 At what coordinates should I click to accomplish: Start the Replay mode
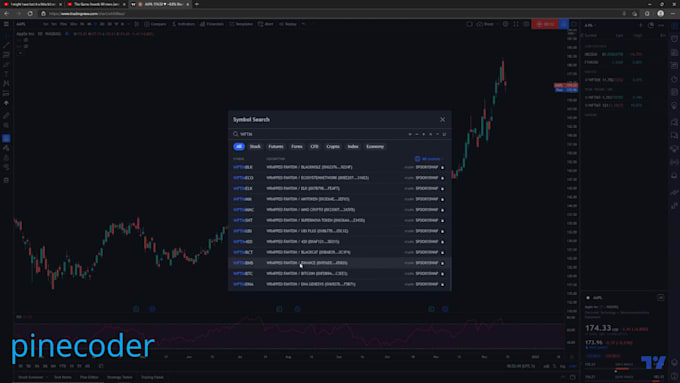(x=288, y=24)
